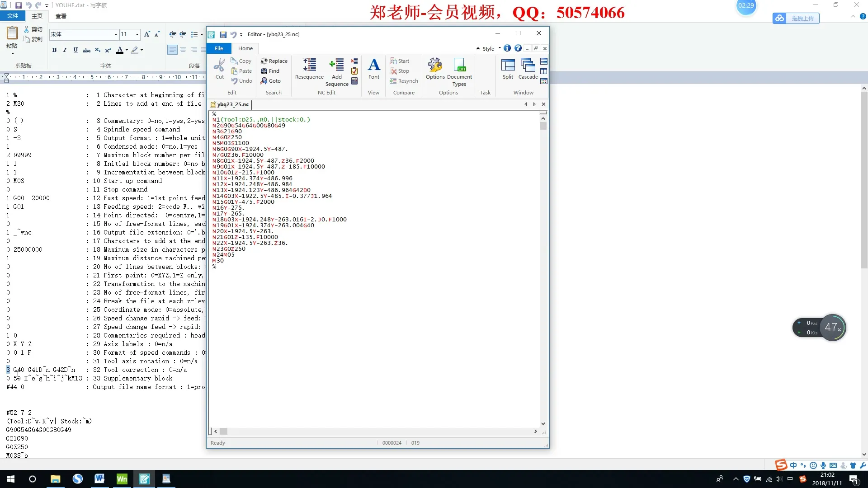Click the Goto search button
868x488 pixels.
coord(270,81)
